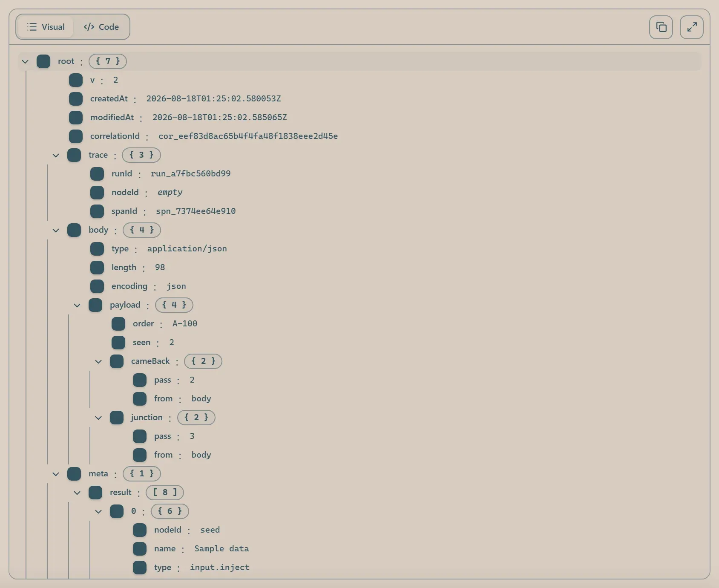Image resolution: width=719 pixels, height=588 pixels.
Task: Switch to the Visual tab
Action: click(x=46, y=27)
